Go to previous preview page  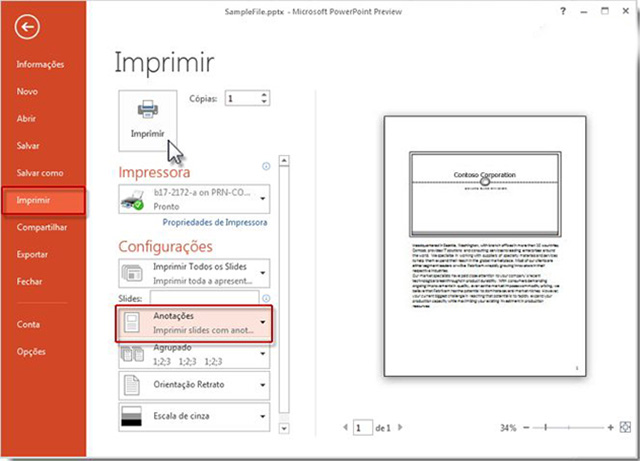(x=345, y=428)
